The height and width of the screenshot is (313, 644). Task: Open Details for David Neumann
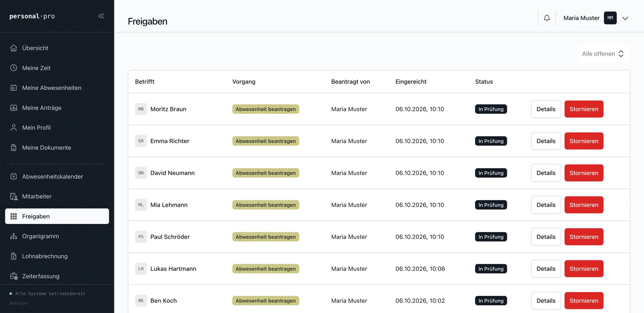click(546, 173)
